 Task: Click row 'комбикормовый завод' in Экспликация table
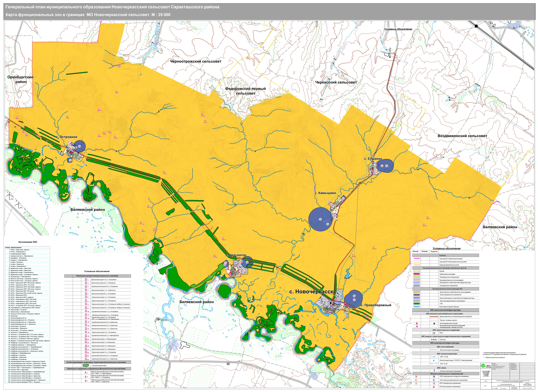pos(28,254)
